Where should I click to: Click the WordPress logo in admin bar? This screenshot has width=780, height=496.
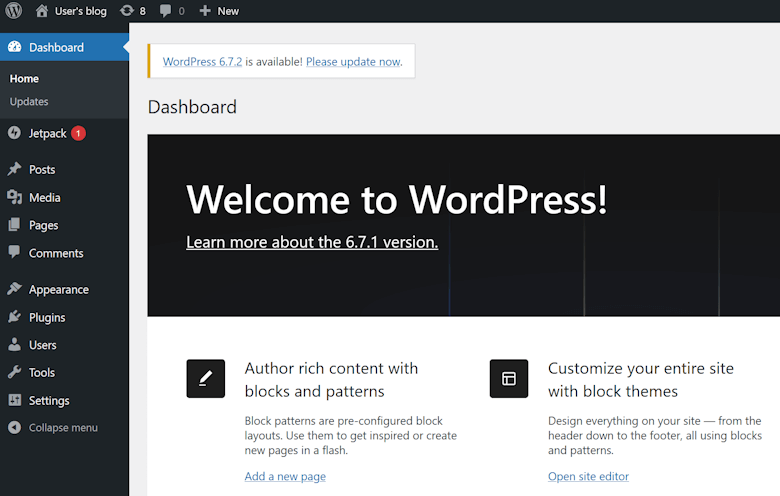click(x=14, y=11)
